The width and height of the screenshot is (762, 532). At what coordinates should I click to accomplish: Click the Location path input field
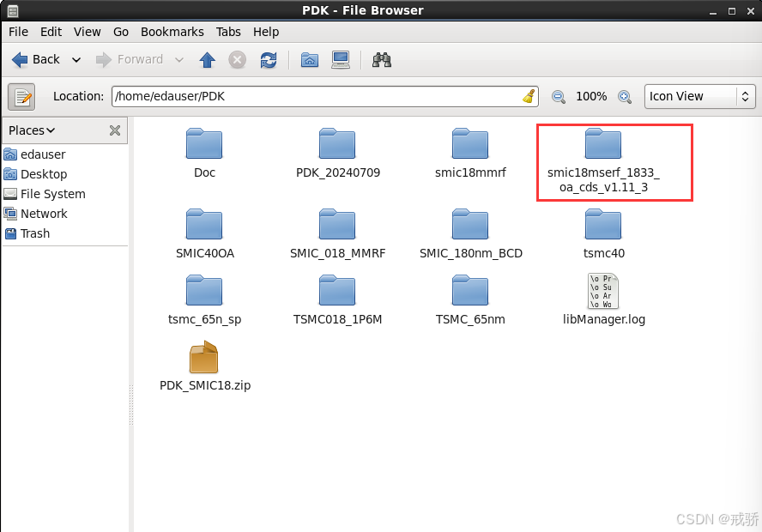click(324, 96)
